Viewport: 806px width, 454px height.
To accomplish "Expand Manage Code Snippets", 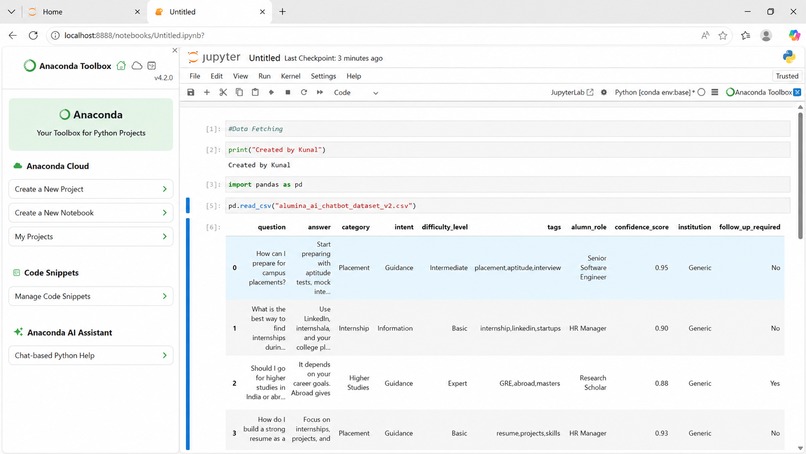I will 90,296.
